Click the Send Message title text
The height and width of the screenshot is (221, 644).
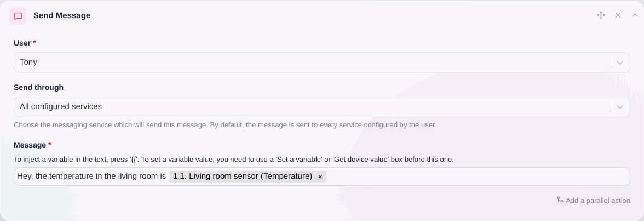[x=61, y=16]
